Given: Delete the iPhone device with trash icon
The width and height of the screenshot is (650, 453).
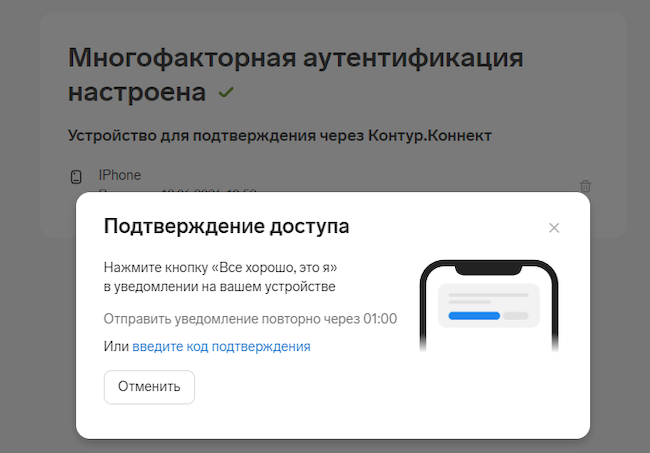Looking at the screenshot, I should (x=585, y=186).
